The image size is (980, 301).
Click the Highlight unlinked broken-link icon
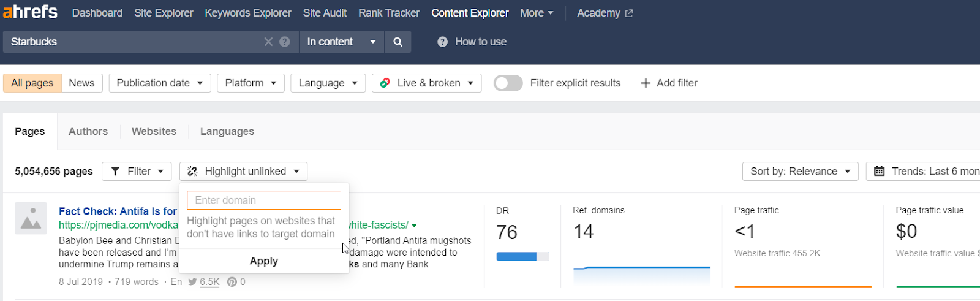(192, 171)
